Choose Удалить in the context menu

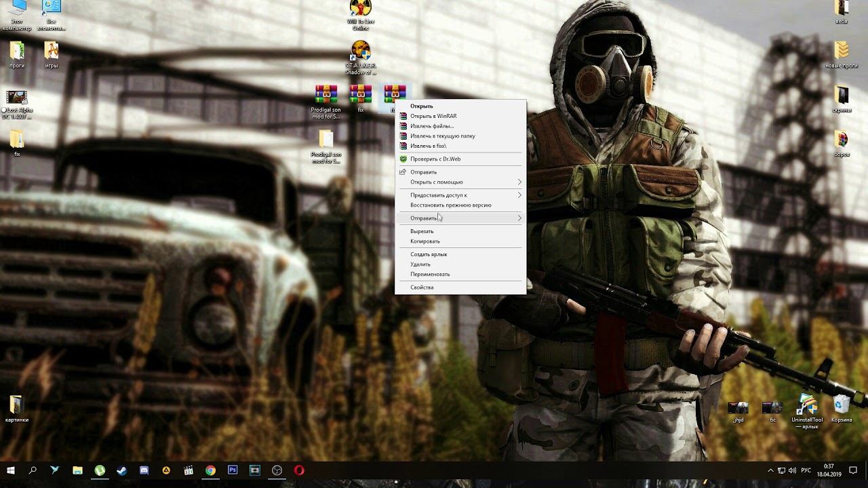click(x=460, y=264)
